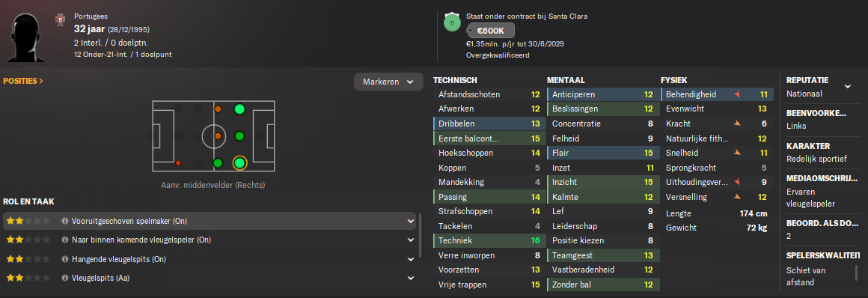Click info icon beside Hangende vleugelspits
868x298 pixels.
coord(65,259)
